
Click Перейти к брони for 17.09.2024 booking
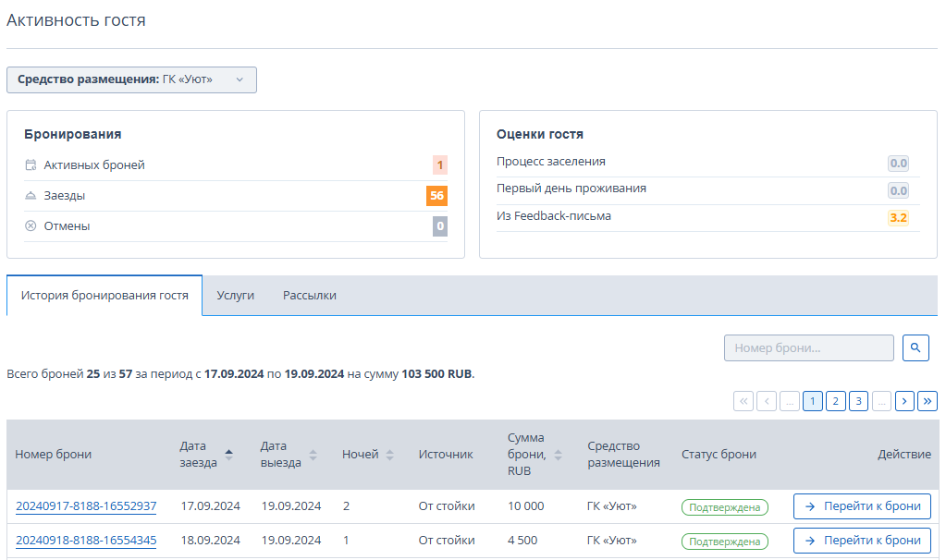(x=862, y=506)
